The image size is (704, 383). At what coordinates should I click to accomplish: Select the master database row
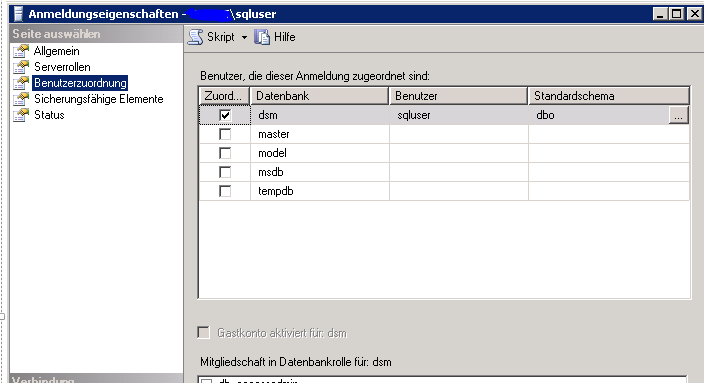444,134
